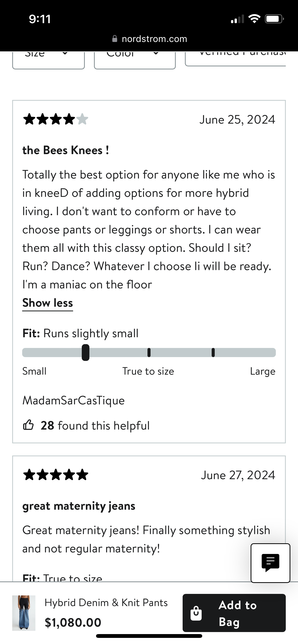Tap the shopping bag icon
This screenshot has width=298, height=644.
[196, 613]
